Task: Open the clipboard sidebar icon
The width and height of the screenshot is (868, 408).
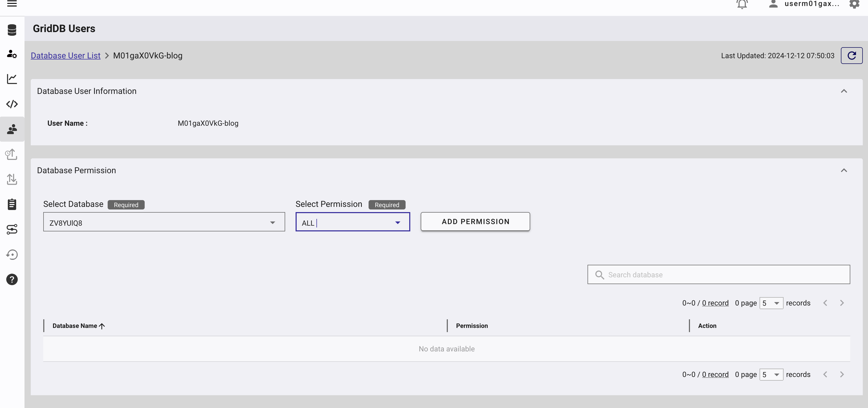Action: pos(12,204)
